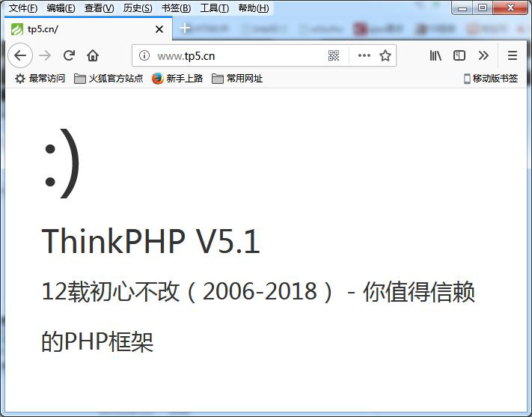The width and height of the screenshot is (532, 417).
Task: Click the smiley face :) text
Action: (x=62, y=163)
